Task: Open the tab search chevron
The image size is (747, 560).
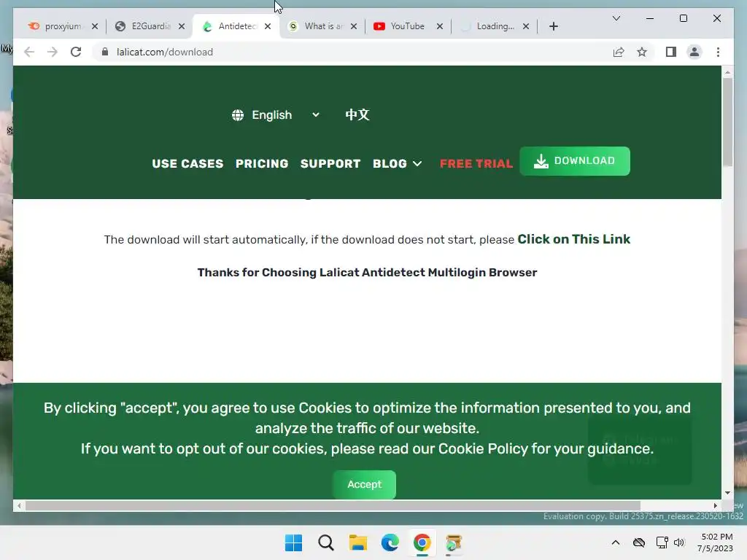Action: [616, 18]
